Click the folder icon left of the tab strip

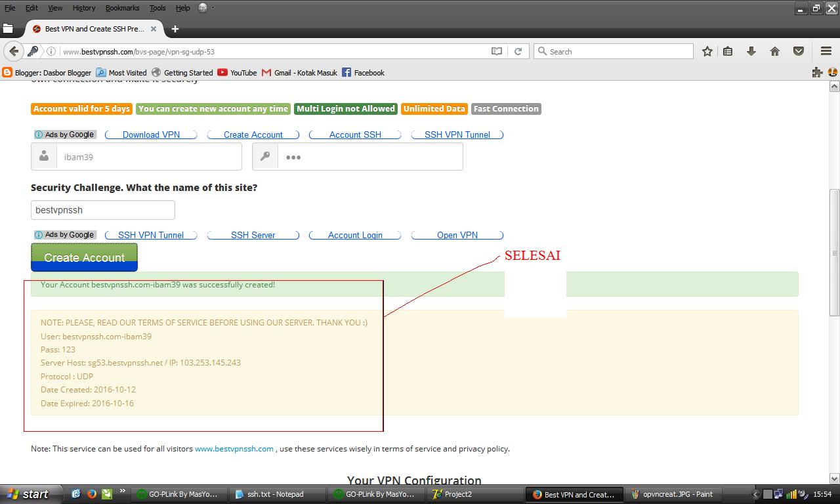click(8, 29)
